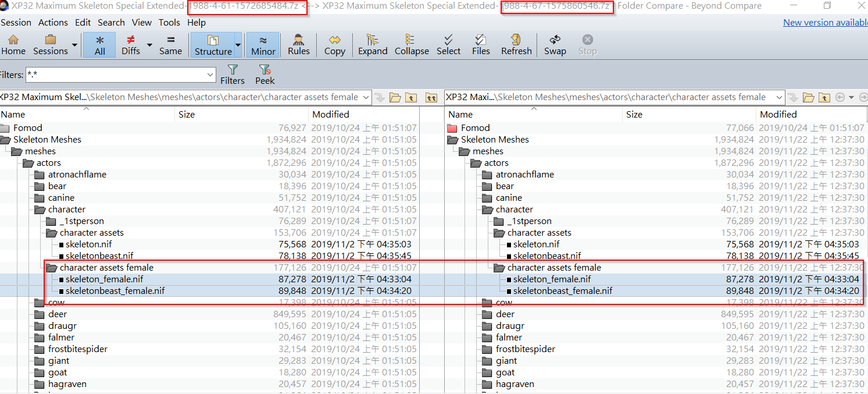This screenshot has width=868, height=394.
Task: Collapse all folders with Collapse icon
Action: pyautogui.click(x=412, y=44)
